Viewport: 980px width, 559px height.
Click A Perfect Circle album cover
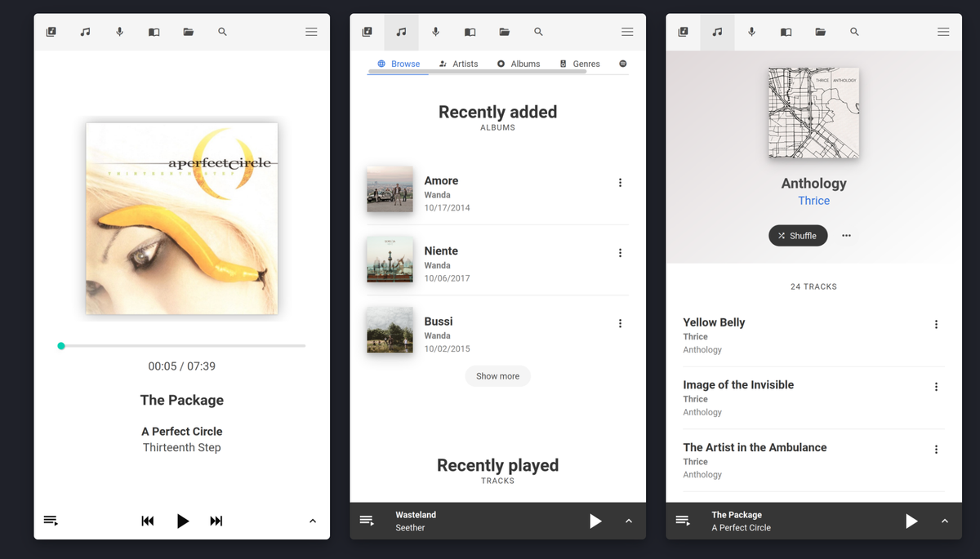click(182, 218)
